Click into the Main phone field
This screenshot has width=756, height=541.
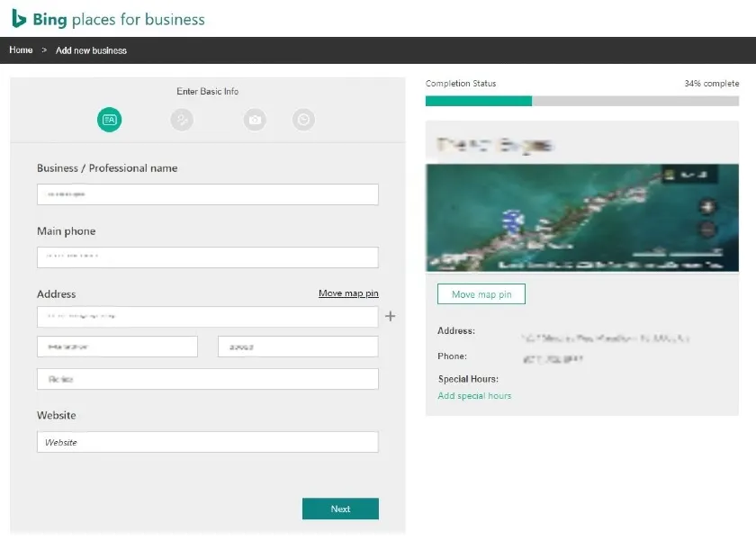(207, 257)
